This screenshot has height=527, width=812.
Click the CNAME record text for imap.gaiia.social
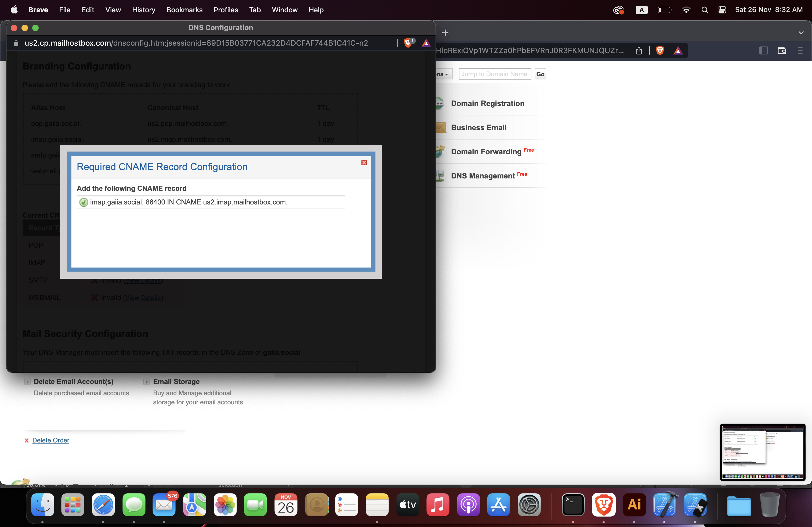pyautogui.click(x=189, y=202)
